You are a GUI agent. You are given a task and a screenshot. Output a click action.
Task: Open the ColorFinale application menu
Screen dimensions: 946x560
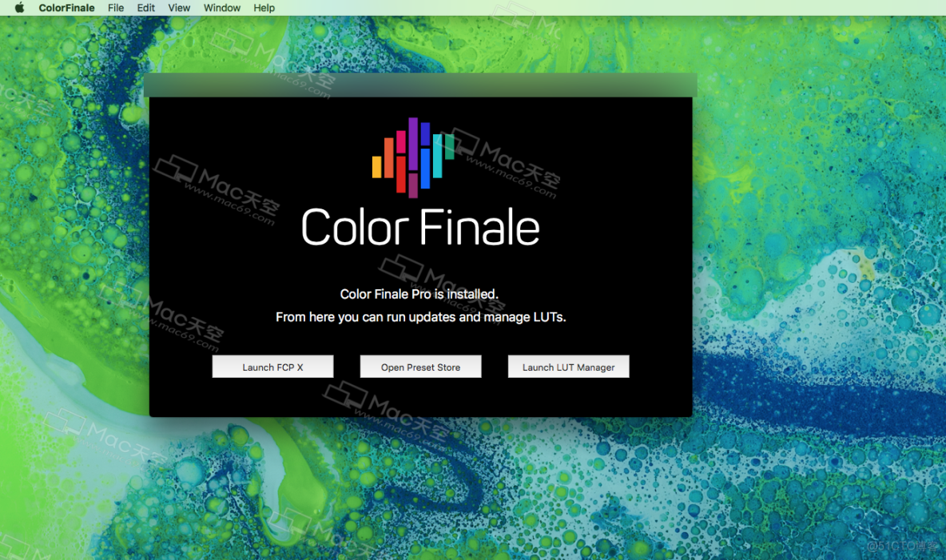point(66,8)
